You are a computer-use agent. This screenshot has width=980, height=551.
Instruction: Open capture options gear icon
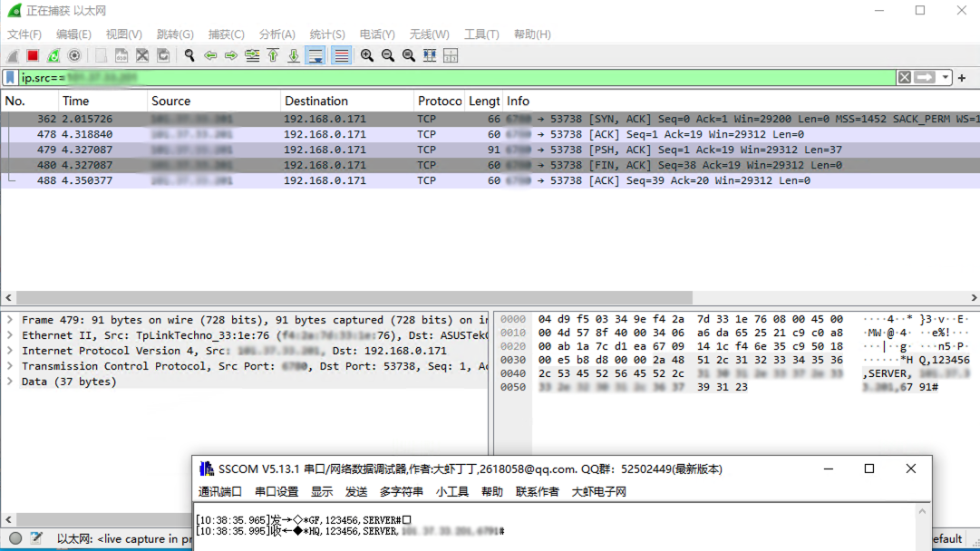pos(74,55)
